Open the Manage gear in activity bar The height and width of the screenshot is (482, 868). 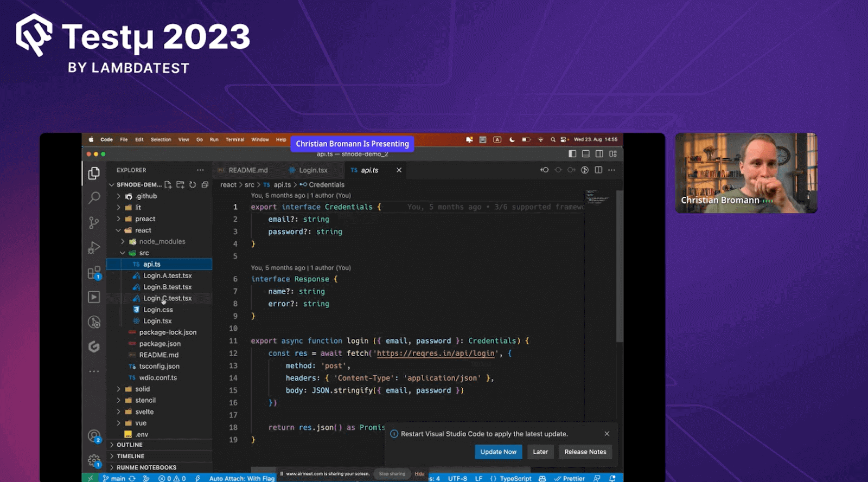click(x=94, y=461)
